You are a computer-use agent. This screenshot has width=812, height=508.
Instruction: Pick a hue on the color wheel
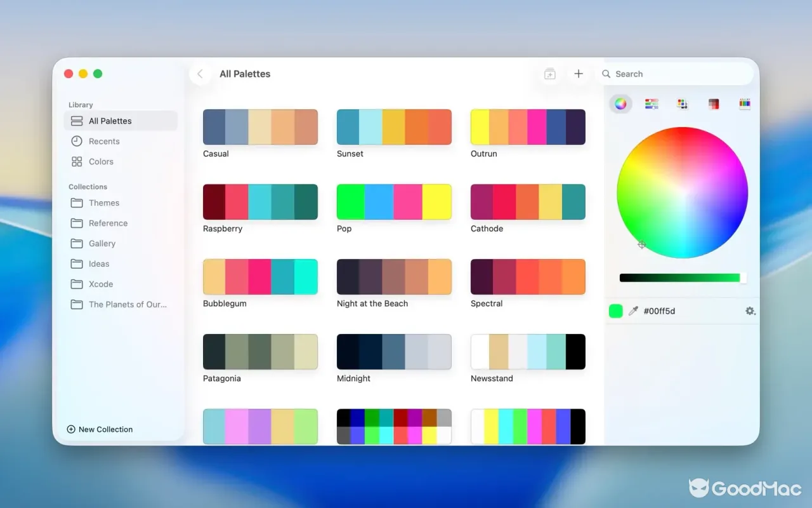(683, 192)
